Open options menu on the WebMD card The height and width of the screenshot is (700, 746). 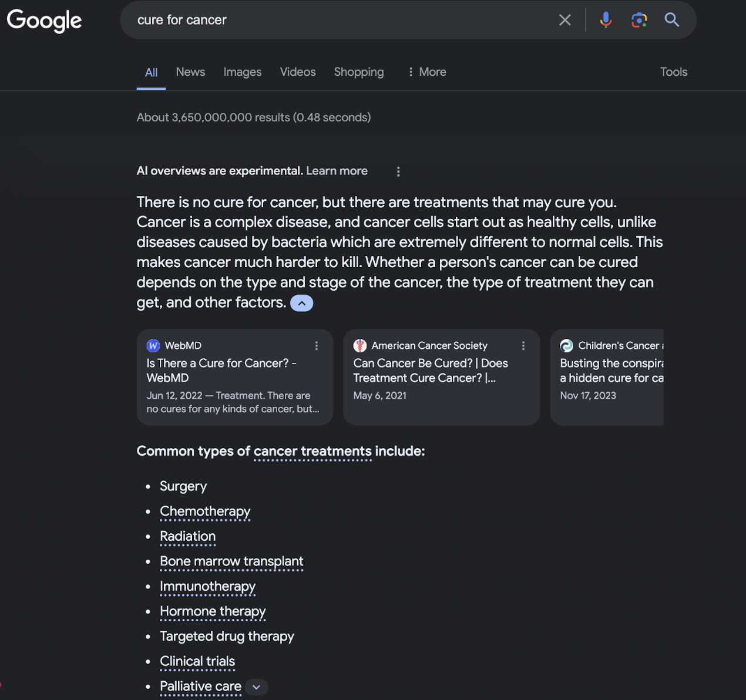point(316,346)
